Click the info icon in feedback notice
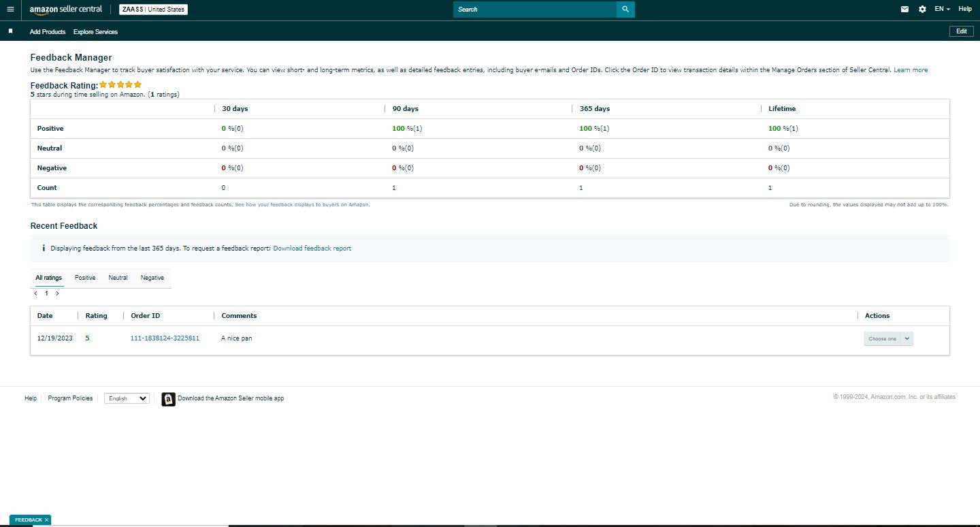The height and width of the screenshot is (527, 980). pos(44,249)
